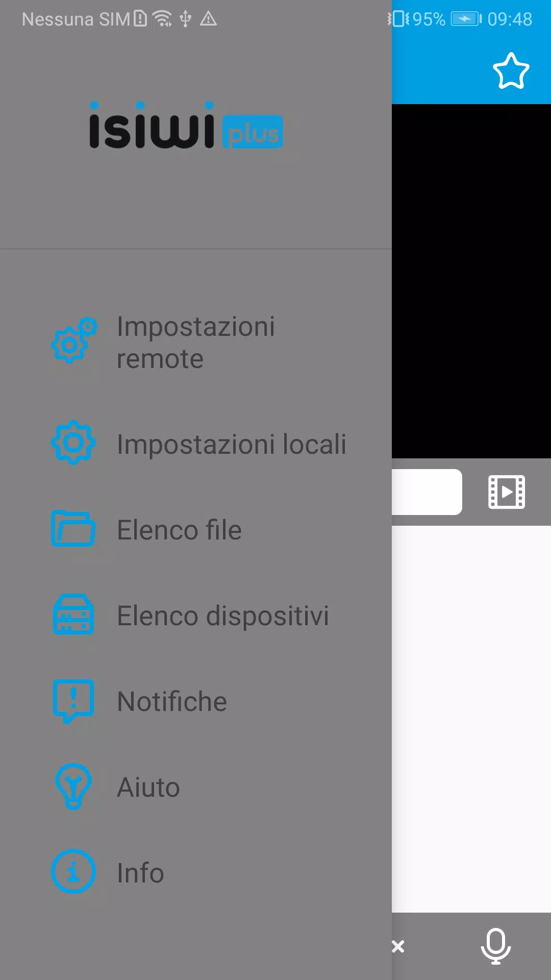
Task: Open the video playback film icon
Action: pyautogui.click(x=507, y=492)
